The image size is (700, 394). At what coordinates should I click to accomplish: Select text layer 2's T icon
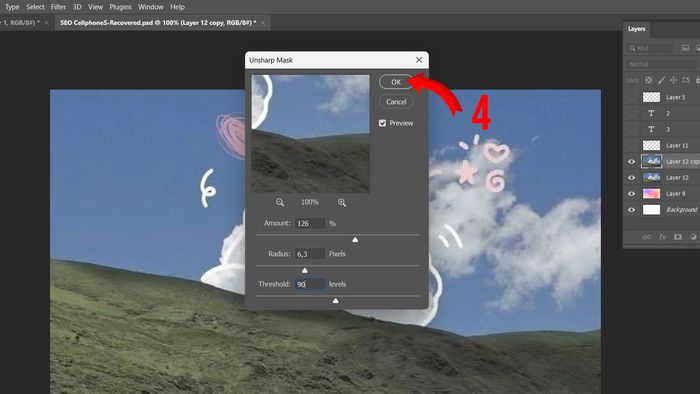pos(651,113)
